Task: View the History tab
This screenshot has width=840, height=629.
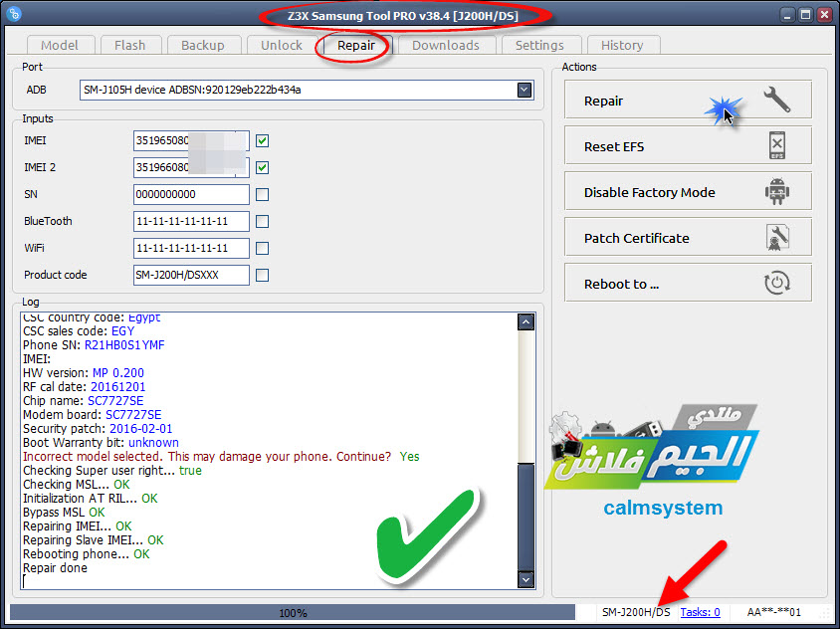Action: 622,46
